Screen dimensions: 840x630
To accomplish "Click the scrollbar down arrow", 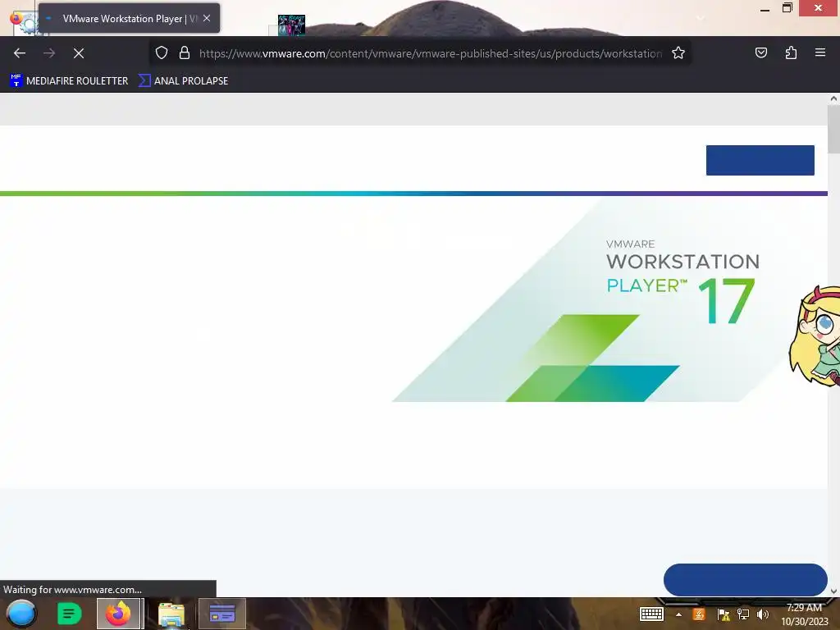I will (x=833, y=591).
